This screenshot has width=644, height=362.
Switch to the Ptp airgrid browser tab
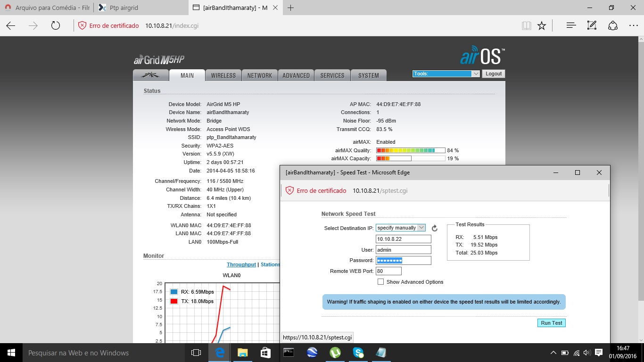coord(141,8)
